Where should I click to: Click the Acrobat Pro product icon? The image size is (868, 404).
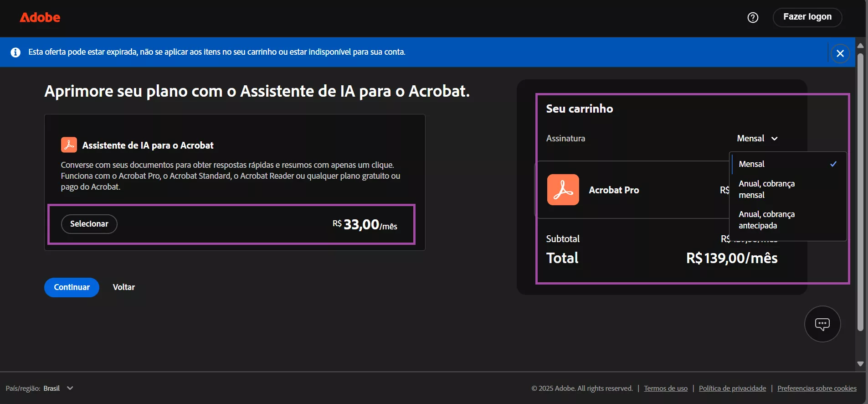coord(563,190)
